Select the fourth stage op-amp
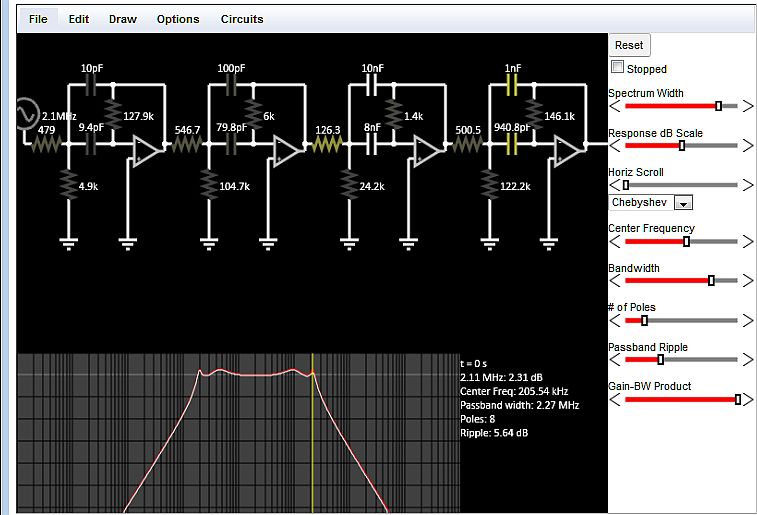The image size is (757, 515). (568, 151)
